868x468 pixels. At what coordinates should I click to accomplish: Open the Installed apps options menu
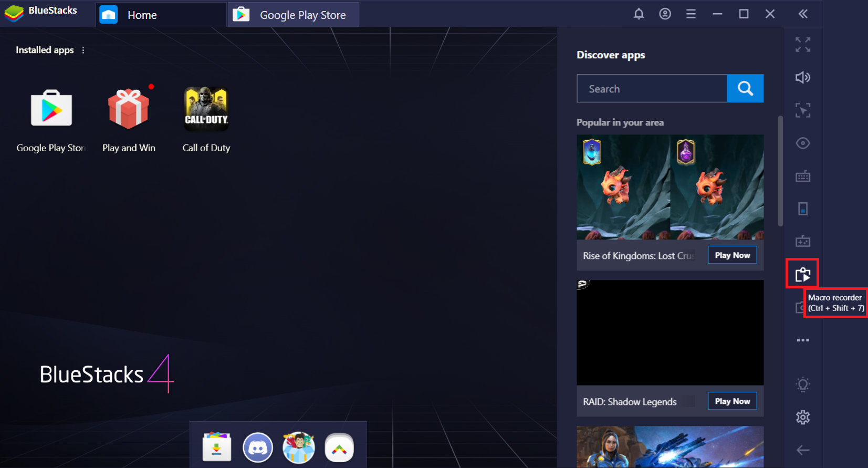pyautogui.click(x=83, y=50)
